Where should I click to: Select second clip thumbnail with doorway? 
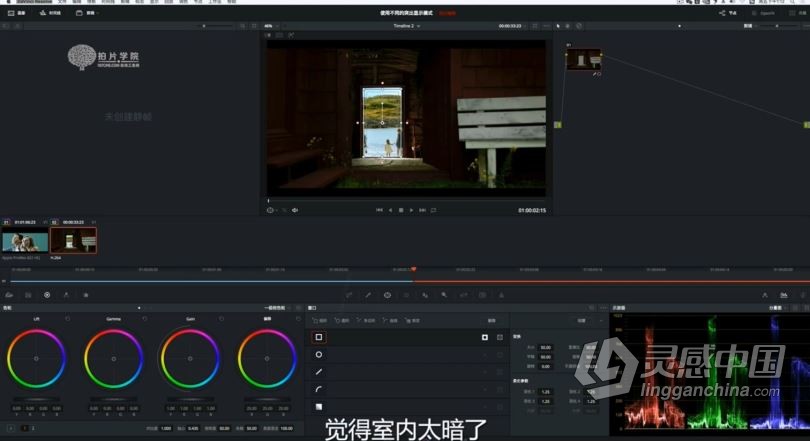click(x=73, y=241)
